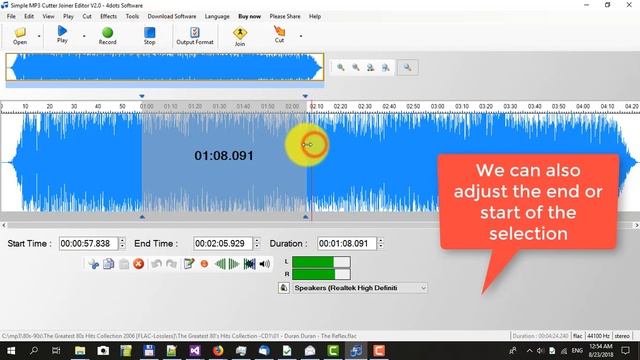The height and width of the screenshot is (360, 640).
Task: Open the Cut menu in the menu bar
Action: pos(87,16)
